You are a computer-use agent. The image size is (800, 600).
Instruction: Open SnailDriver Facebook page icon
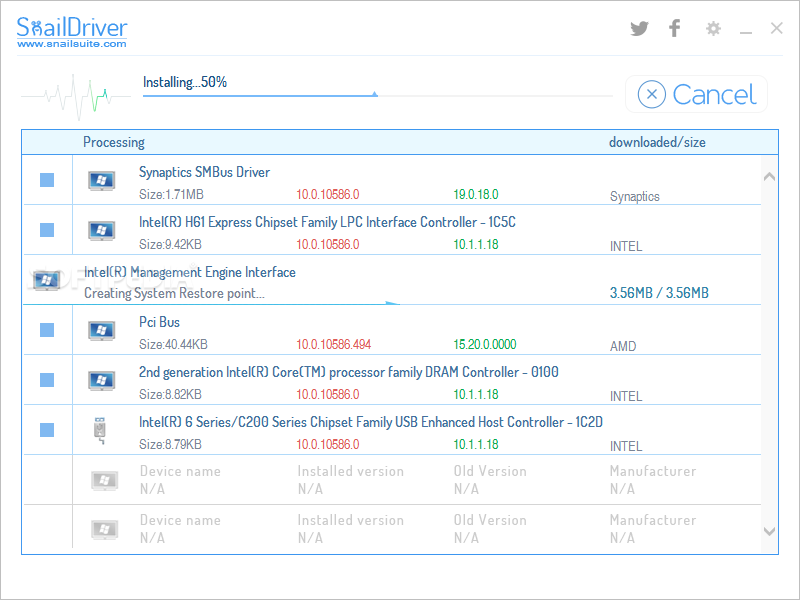point(674,28)
